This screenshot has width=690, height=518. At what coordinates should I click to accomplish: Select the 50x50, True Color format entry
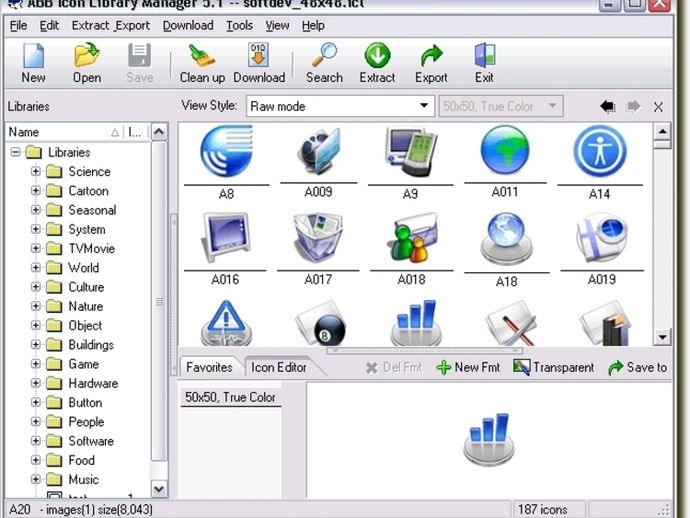click(x=231, y=397)
